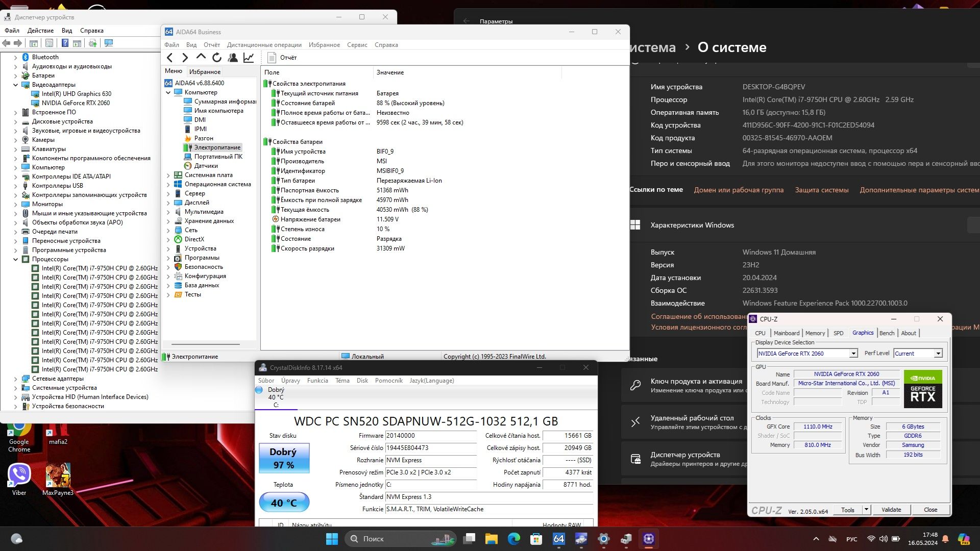The image size is (980, 551).
Task: Click the CrystalDiskInfo blue status circle for C:
Action: pyautogui.click(x=259, y=390)
